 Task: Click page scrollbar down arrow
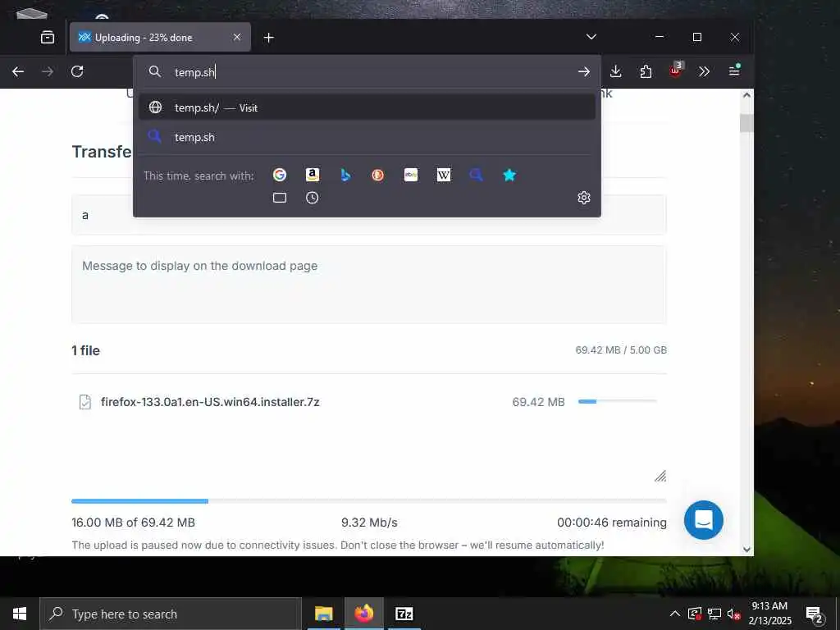pyautogui.click(x=746, y=549)
